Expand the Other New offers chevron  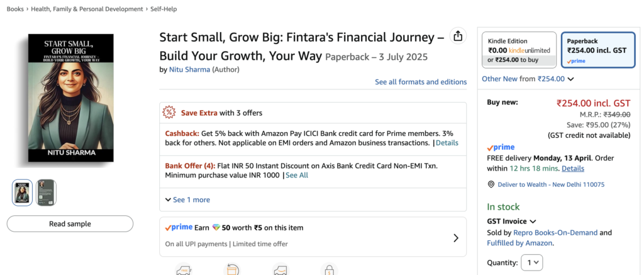(x=570, y=79)
